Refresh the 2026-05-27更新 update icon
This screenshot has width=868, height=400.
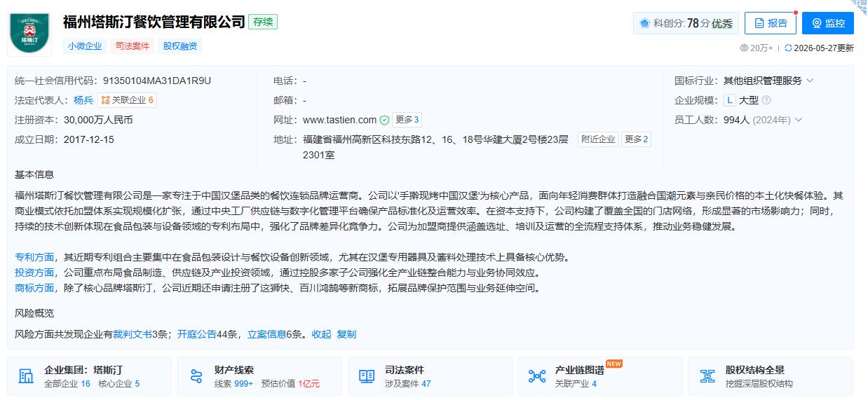point(788,48)
